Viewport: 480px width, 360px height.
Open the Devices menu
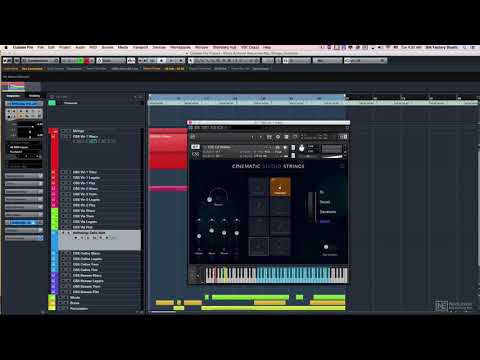pyautogui.click(x=159, y=48)
